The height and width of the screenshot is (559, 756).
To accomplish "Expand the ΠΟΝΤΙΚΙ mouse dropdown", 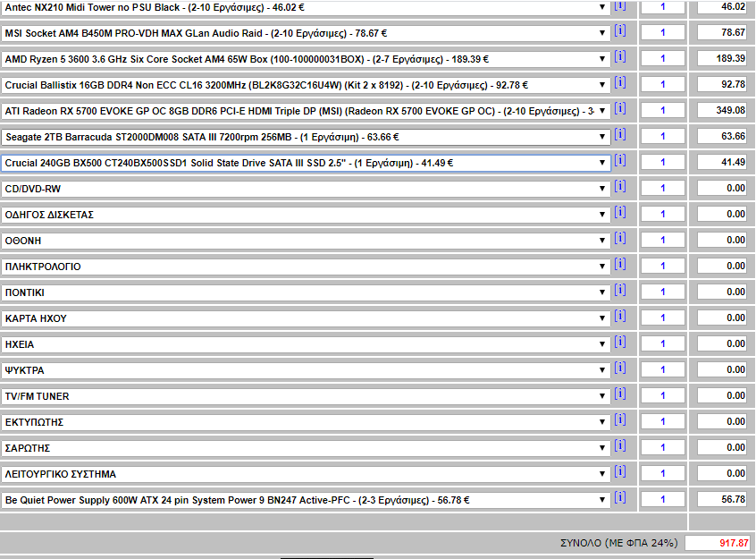I will click(x=306, y=293).
